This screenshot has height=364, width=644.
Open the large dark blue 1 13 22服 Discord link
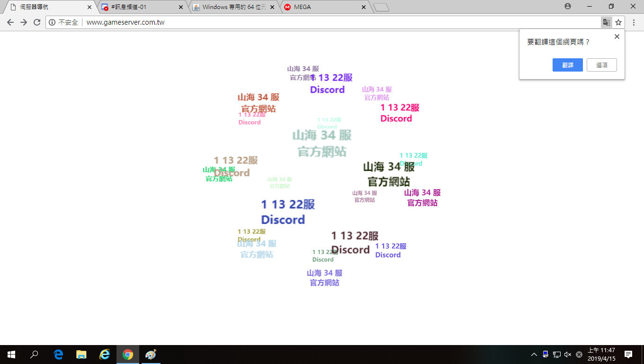(287, 212)
